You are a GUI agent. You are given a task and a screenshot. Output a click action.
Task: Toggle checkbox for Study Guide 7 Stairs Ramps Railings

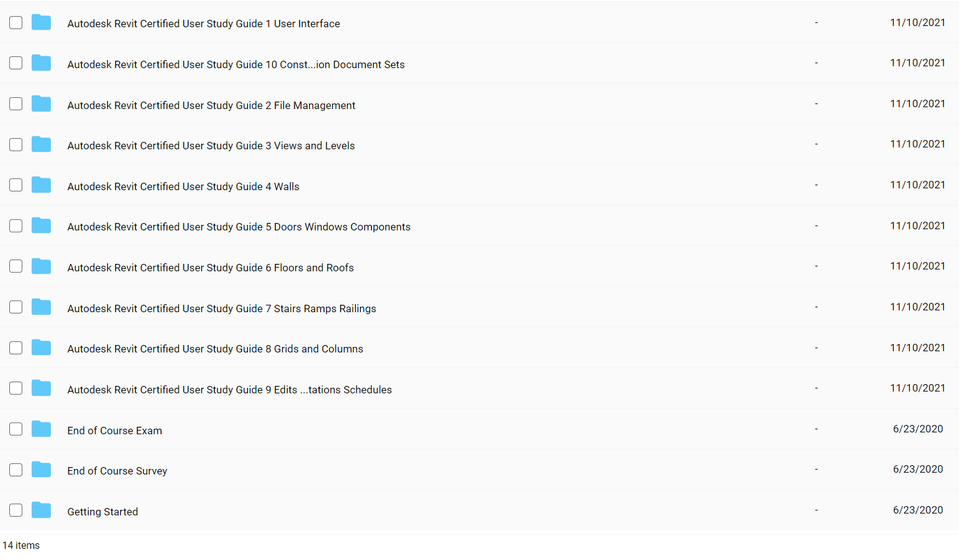pos(16,307)
